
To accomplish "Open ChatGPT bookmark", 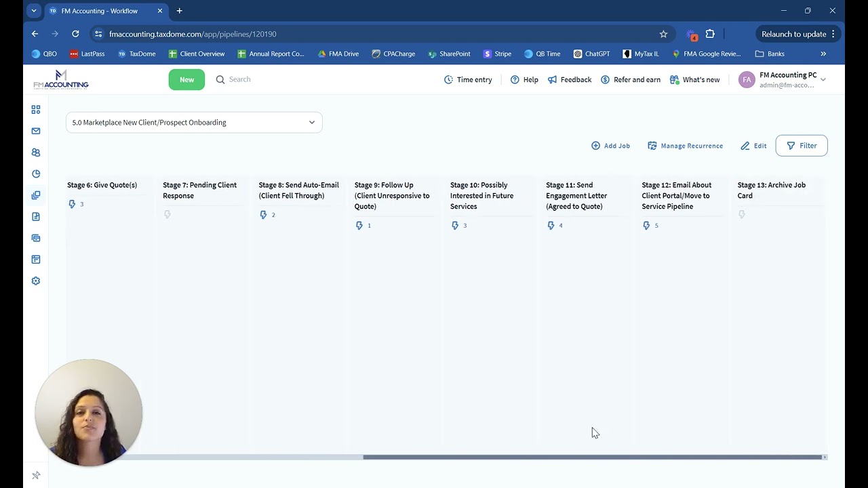I will click(591, 54).
